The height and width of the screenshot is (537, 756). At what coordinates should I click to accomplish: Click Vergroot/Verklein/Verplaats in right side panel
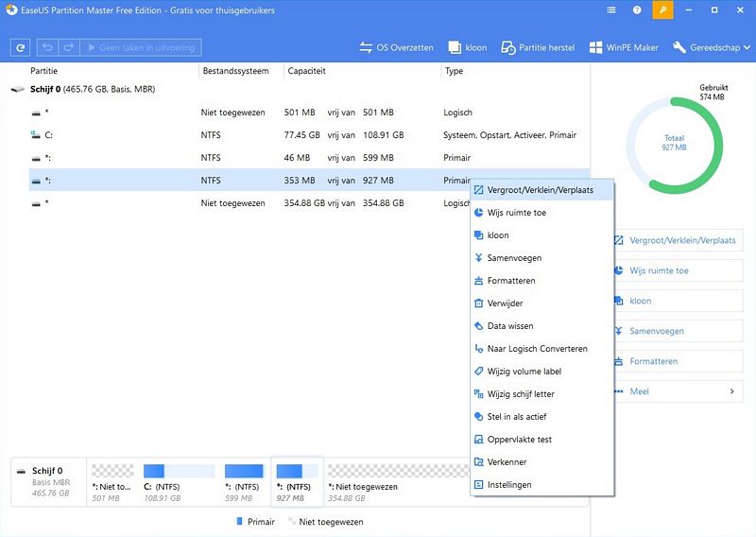coord(679,240)
